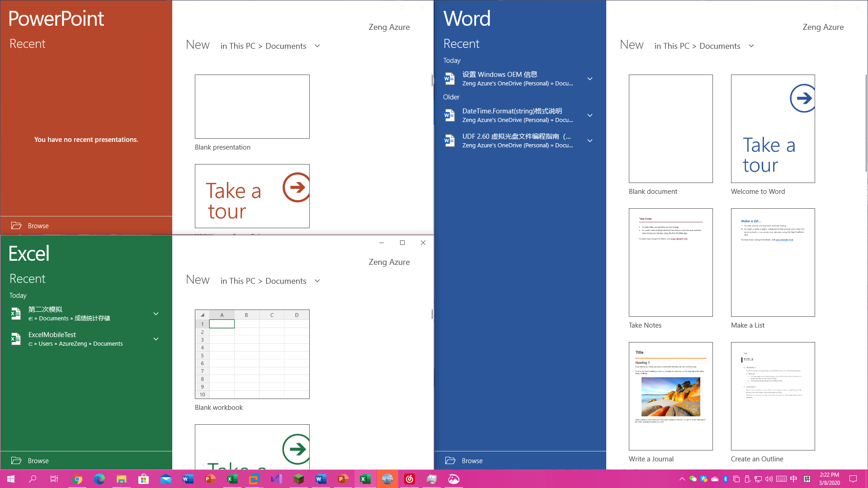
Task: Expand options for 第二次模拟 workbook
Action: point(156,314)
